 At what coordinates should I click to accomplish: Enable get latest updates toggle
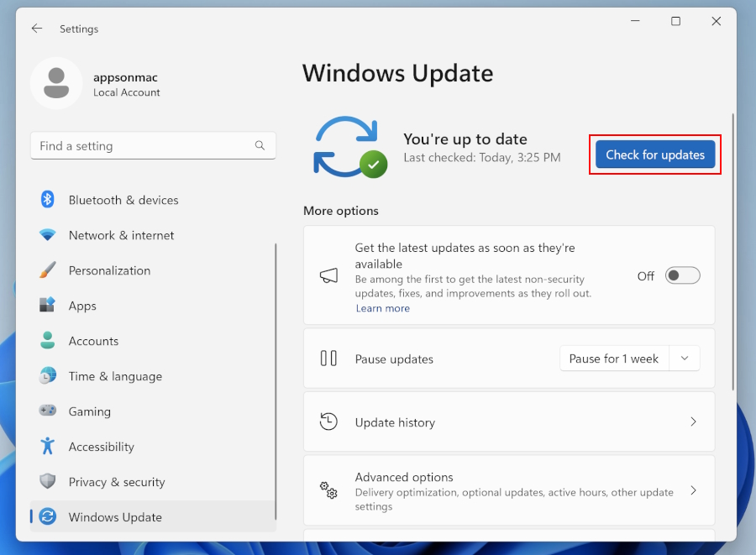(682, 276)
